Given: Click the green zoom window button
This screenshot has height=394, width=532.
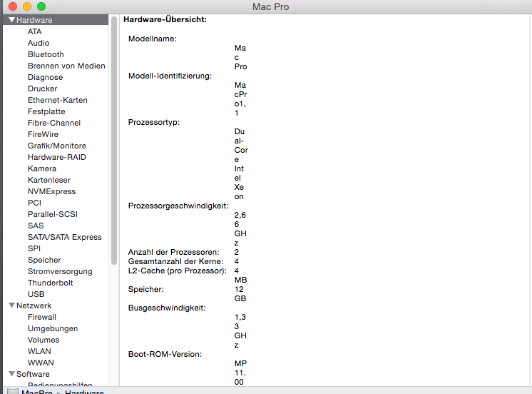Looking at the screenshot, I should (41, 6).
